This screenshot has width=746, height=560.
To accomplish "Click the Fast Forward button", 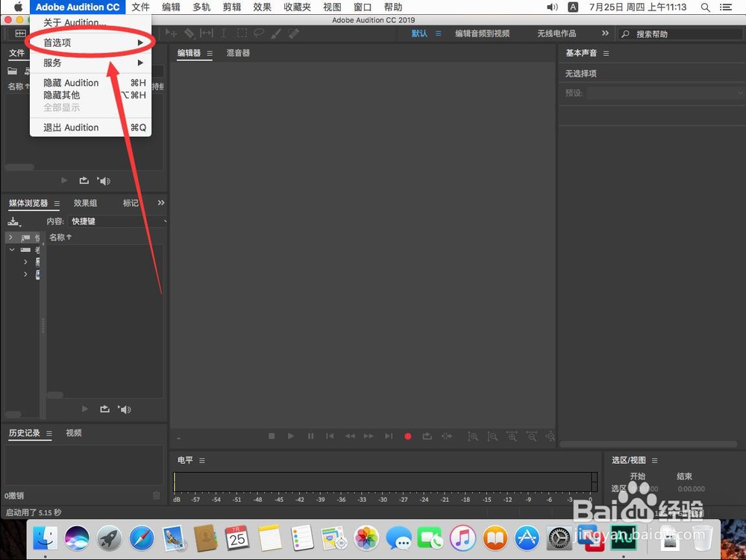I will 369,436.
